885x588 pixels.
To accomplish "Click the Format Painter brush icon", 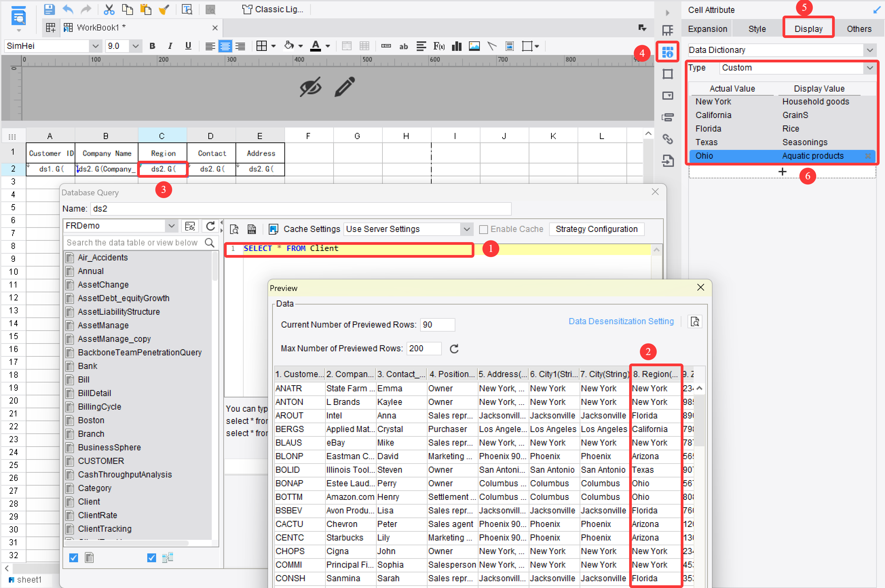I will (164, 9).
